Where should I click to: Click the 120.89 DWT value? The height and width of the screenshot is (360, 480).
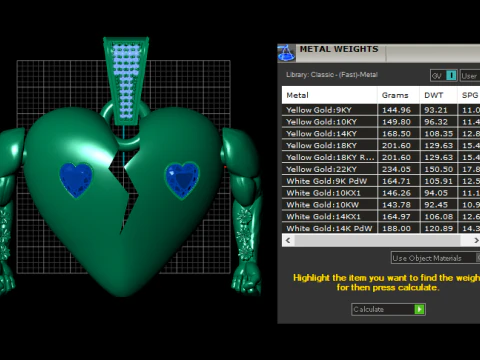point(439,228)
